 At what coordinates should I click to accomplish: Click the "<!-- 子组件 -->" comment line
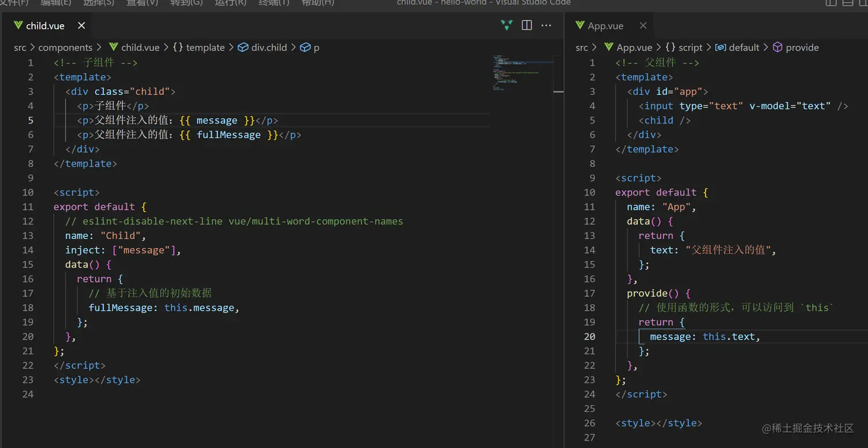96,63
